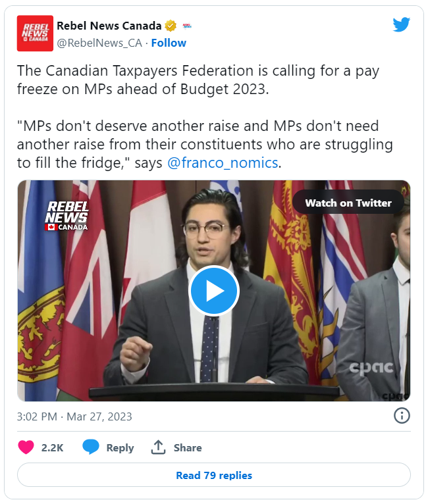This screenshot has width=428, height=504.
Task: Click the Rebel News Canada display name
Action: pos(109,26)
